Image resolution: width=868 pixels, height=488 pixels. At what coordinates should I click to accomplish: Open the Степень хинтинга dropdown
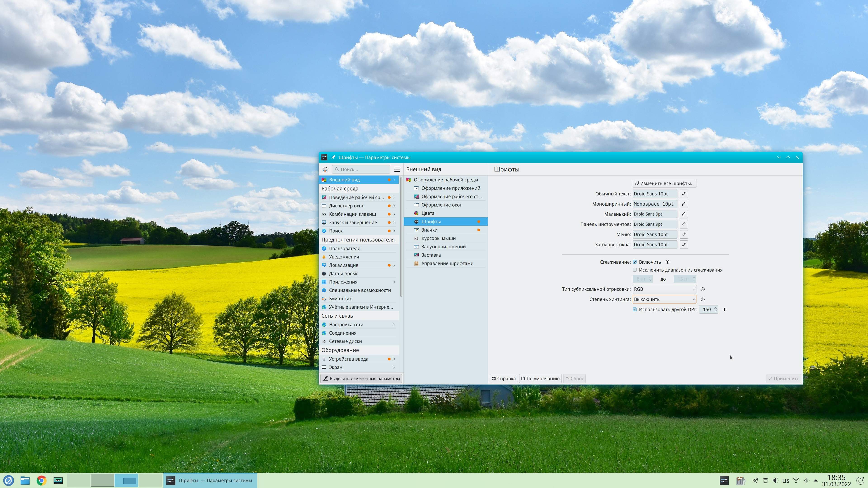click(x=664, y=299)
